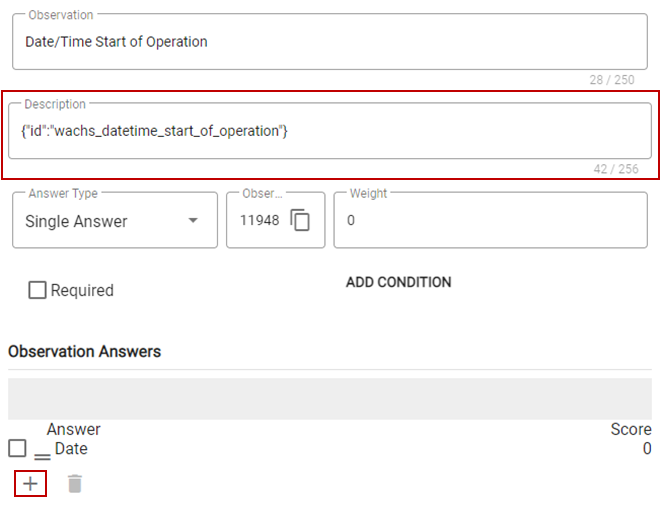
Task: Click into the Weight field
Action: [490, 220]
